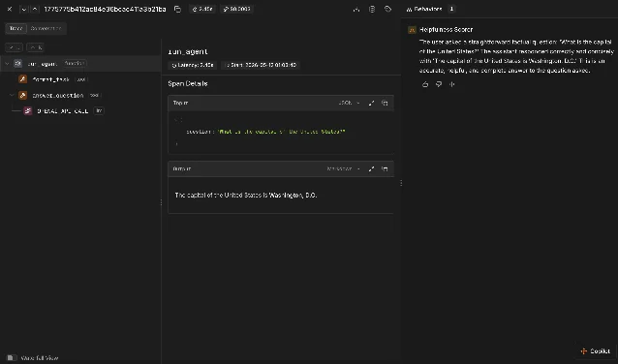Click the trace cost badge in header
The image size is (618, 364).
(236, 9)
